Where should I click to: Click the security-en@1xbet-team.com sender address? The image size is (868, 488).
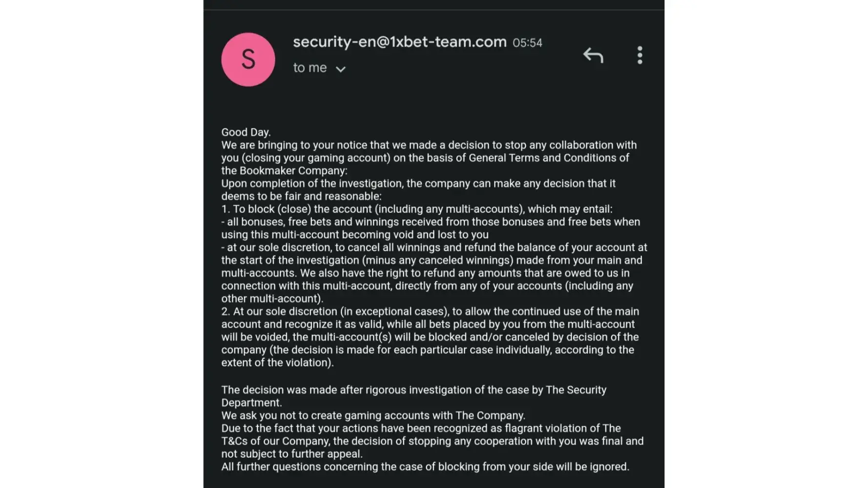[x=399, y=42]
